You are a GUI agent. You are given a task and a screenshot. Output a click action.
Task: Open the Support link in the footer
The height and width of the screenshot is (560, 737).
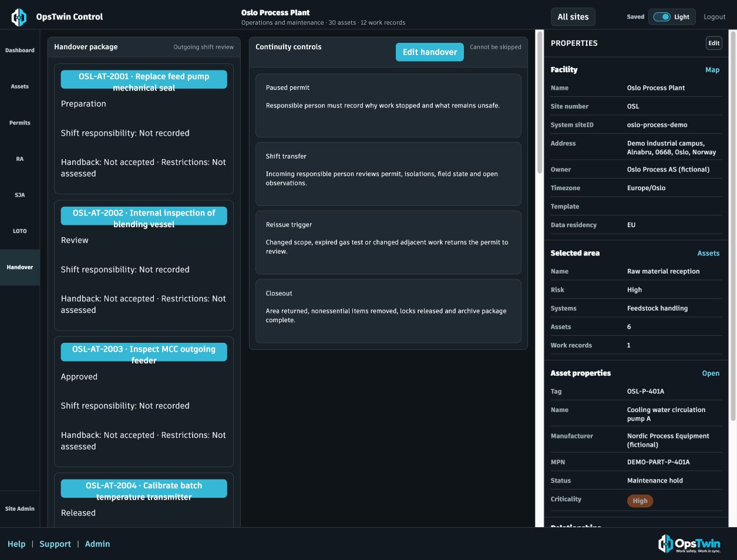click(55, 544)
